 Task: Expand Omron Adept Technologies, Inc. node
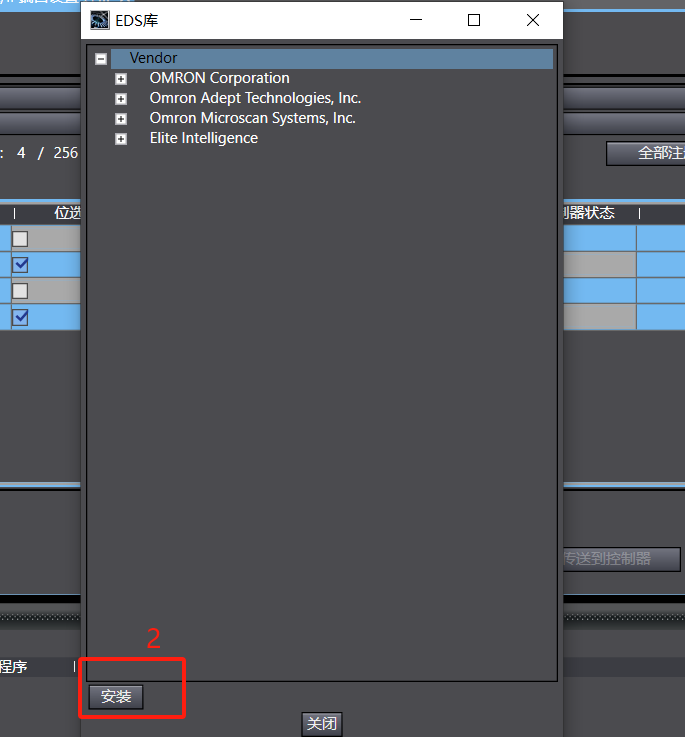point(121,99)
